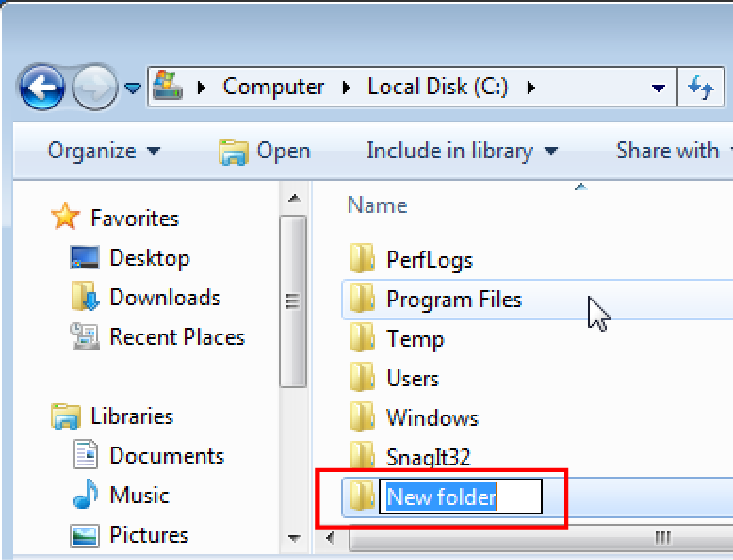The width and height of the screenshot is (733, 560).
Task: Click the Libraries icon in navigation pane
Action: [66, 416]
